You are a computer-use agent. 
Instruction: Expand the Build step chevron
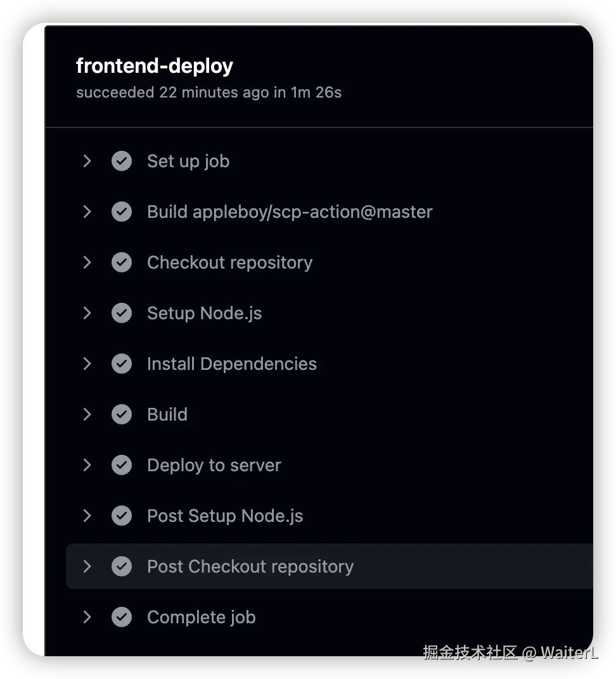click(87, 414)
